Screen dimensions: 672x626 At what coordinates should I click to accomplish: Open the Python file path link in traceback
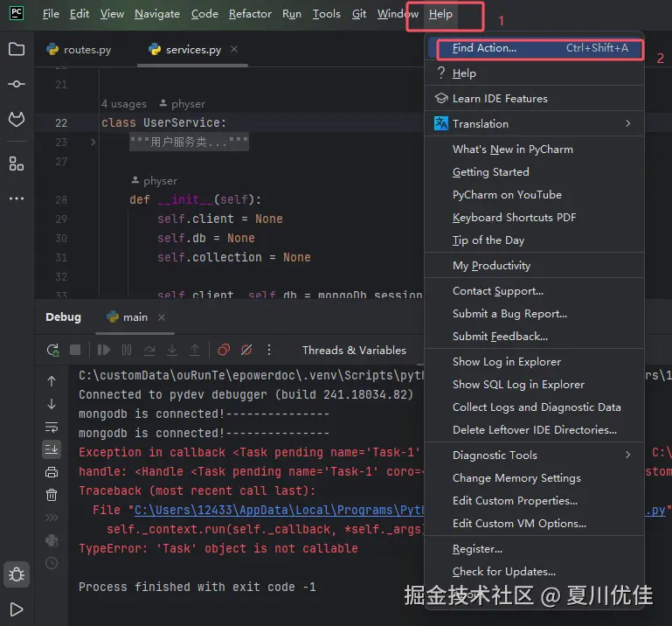[x=279, y=510]
